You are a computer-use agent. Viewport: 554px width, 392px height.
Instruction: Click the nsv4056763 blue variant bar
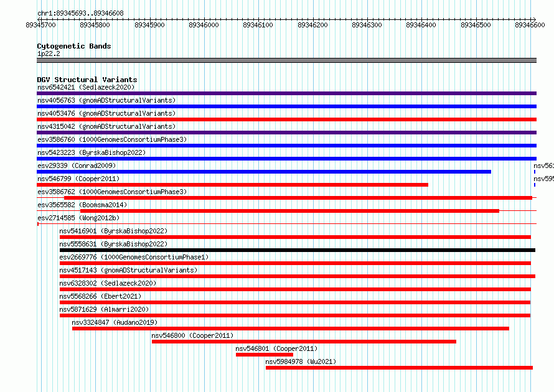tap(286, 106)
